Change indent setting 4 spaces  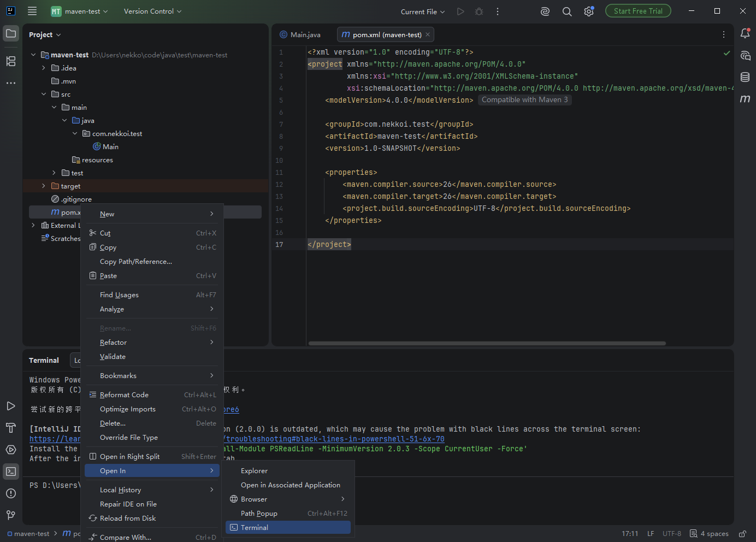[x=709, y=534]
